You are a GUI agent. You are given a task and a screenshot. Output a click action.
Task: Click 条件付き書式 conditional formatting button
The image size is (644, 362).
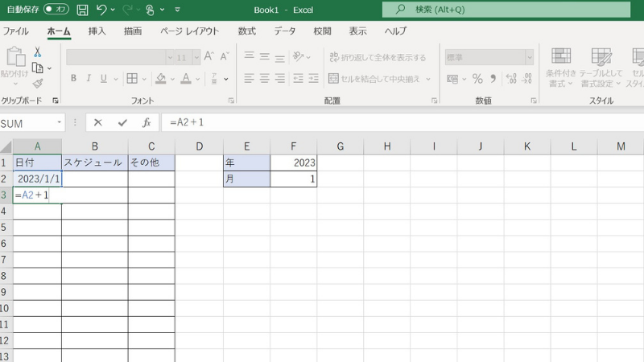tap(561, 66)
